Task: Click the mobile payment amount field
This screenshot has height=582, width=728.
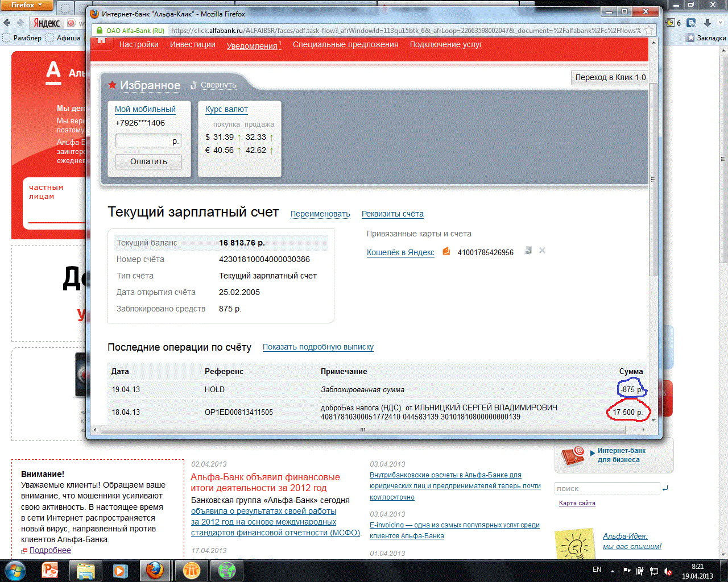Action: point(148,141)
